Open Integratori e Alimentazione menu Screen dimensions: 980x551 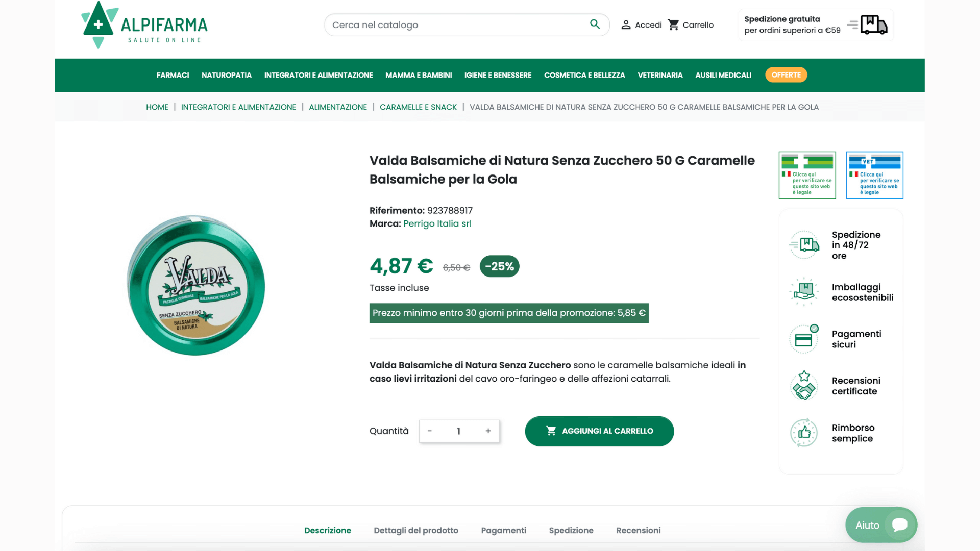[318, 75]
